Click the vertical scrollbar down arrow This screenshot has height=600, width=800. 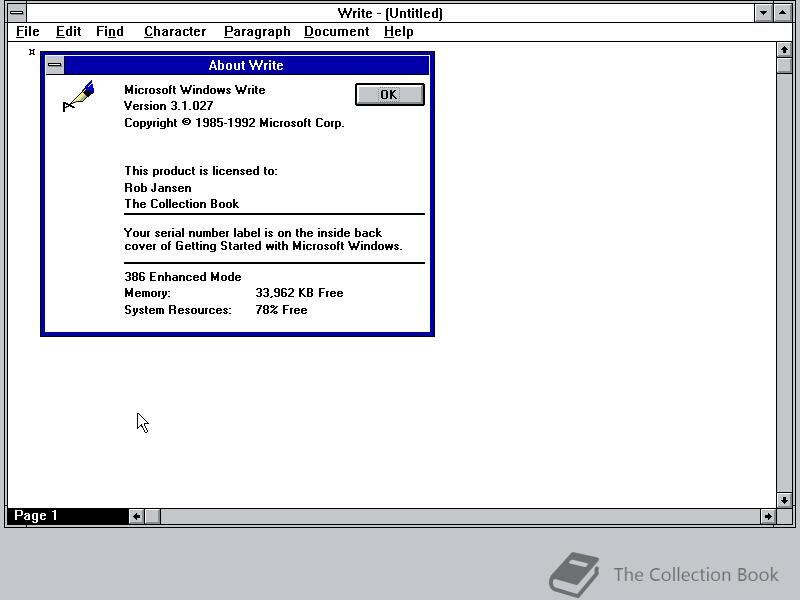[x=784, y=500]
